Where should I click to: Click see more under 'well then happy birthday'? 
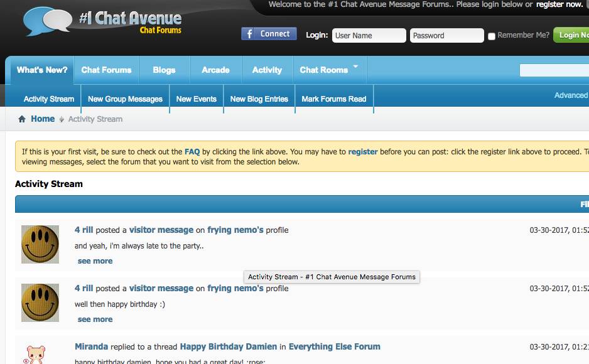95,319
